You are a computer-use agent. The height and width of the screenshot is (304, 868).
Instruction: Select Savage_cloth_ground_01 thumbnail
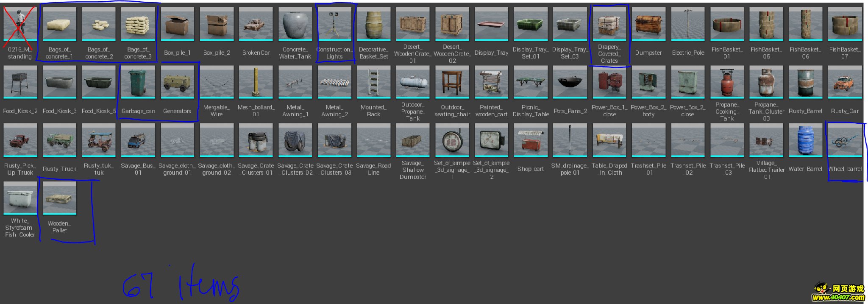(178, 140)
